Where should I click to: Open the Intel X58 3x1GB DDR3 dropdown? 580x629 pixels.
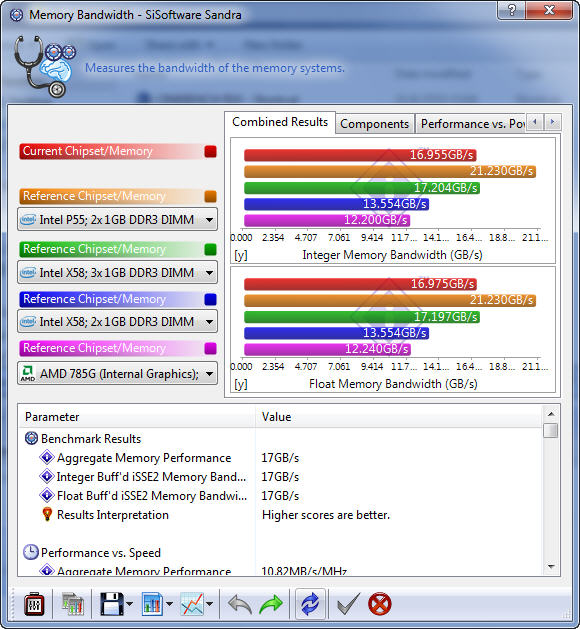(x=117, y=272)
